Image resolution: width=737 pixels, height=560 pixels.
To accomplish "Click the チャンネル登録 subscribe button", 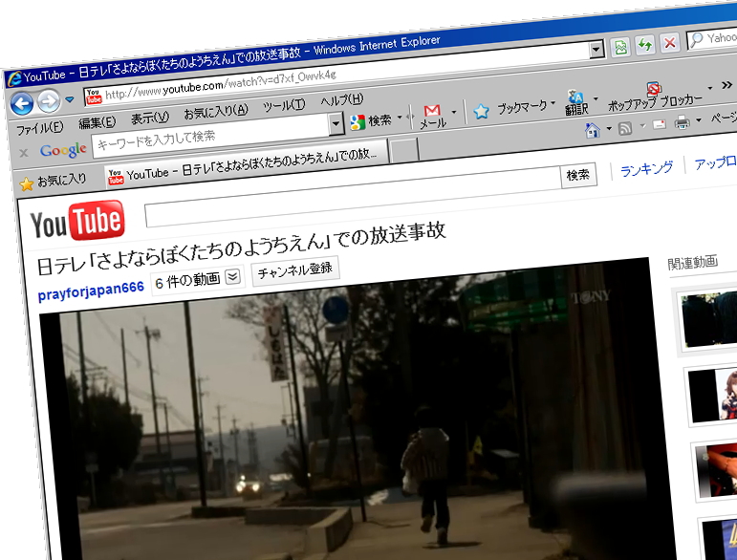I will 294,270.
